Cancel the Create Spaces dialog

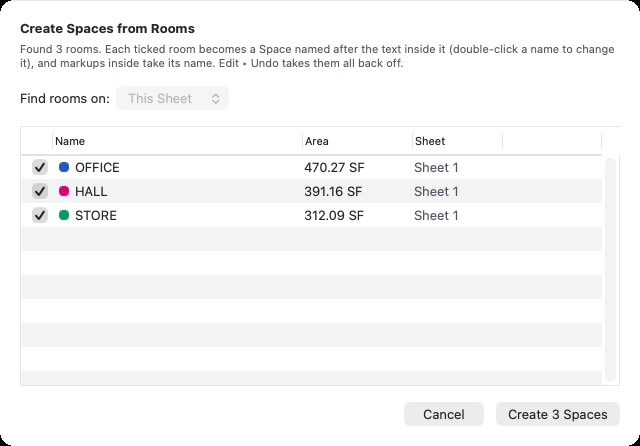coord(444,415)
